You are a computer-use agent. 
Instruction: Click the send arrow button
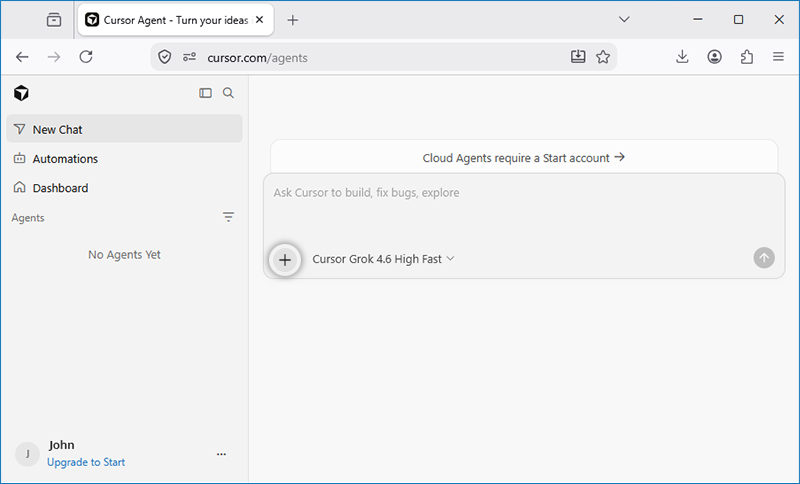(764, 258)
